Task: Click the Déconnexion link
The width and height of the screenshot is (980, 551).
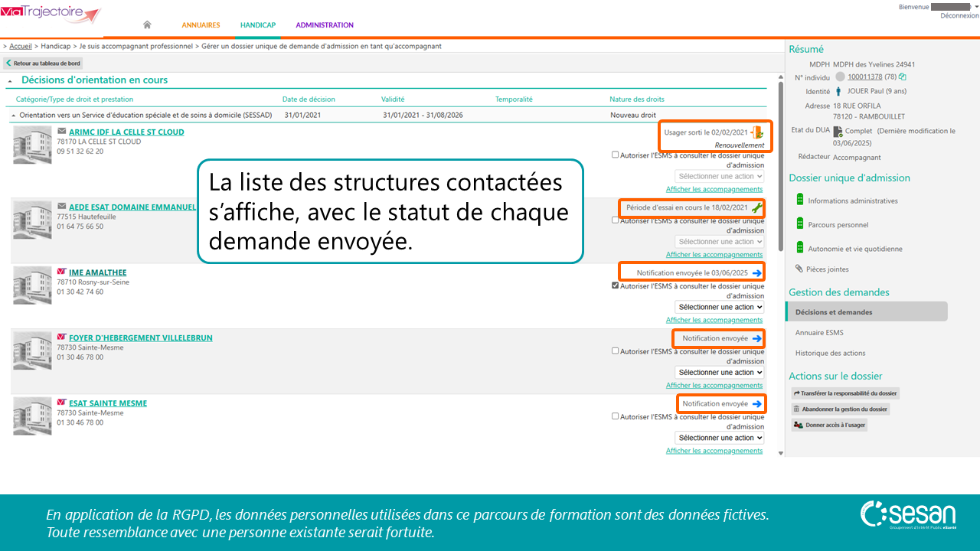Action: 959,15
